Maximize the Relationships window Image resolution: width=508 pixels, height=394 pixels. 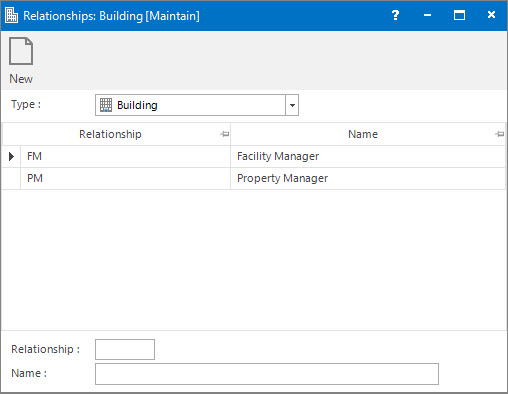pyautogui.click(x=459, y=15)
